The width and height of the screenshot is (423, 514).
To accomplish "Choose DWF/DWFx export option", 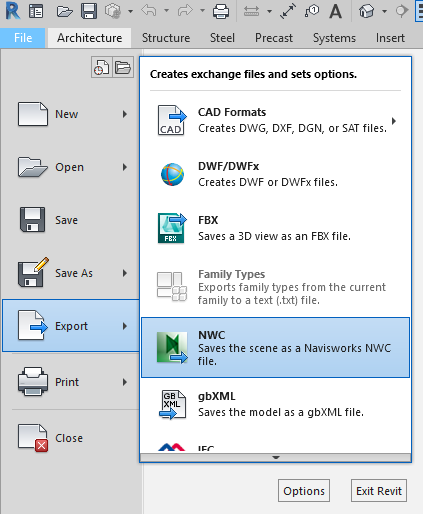I will [x=275, y=174].
